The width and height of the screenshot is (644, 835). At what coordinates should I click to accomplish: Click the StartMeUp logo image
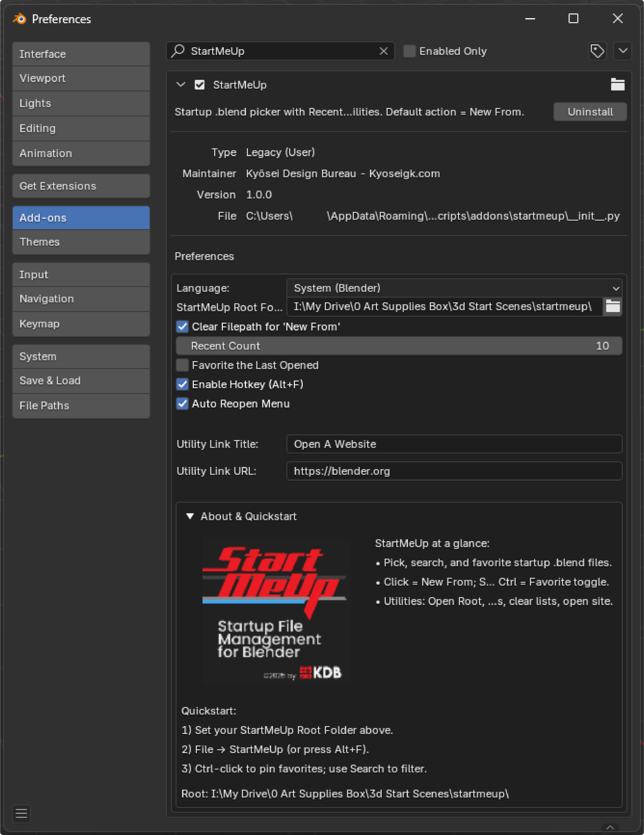[276, 611]
